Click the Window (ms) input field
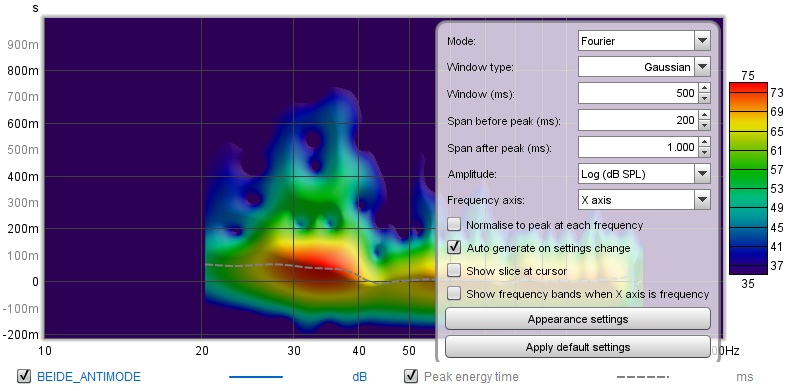 (x=638, y=93)
